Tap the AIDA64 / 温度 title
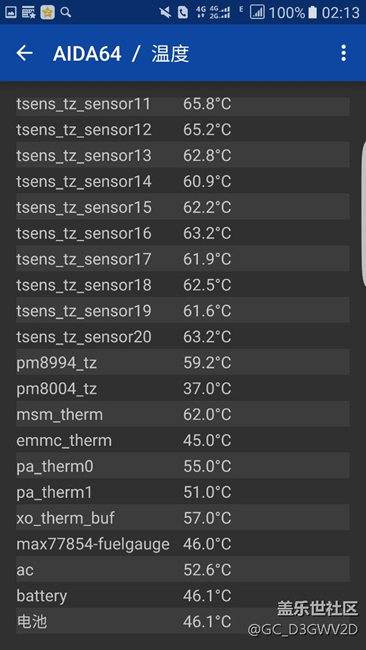The height and width of the screenshot is (650, 366). pos(121,53)
